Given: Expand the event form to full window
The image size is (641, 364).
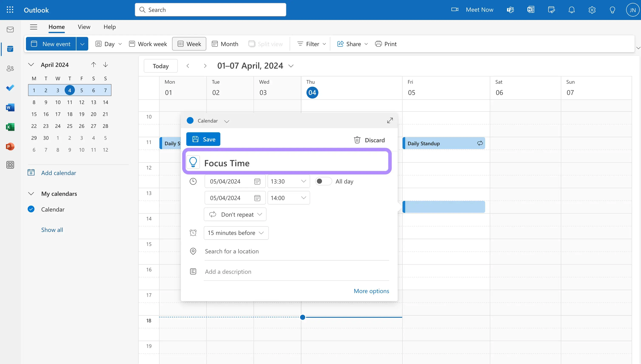Looking at the screenshot, I should click(390, 120).
